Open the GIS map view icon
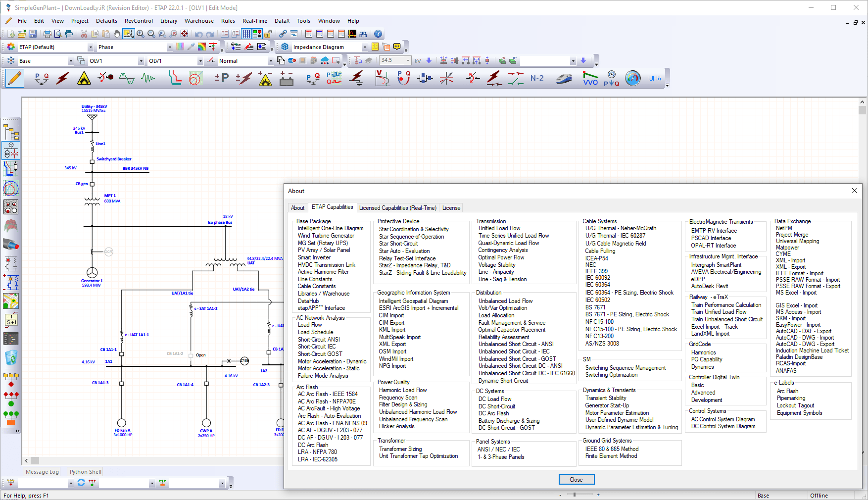This screenshot has width=868, height=500. point(11,300)
